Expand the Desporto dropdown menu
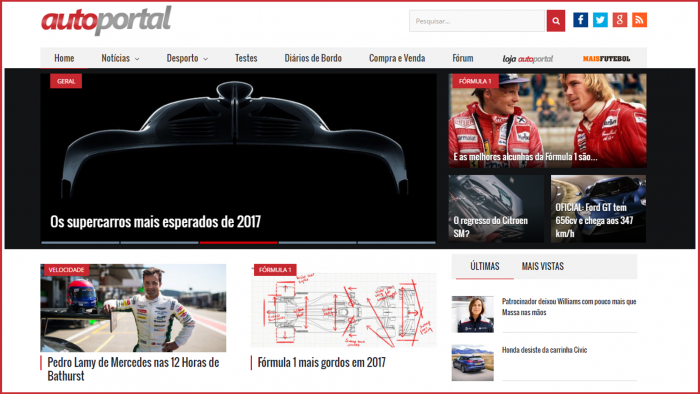700x394 pixels. (187, 58)
